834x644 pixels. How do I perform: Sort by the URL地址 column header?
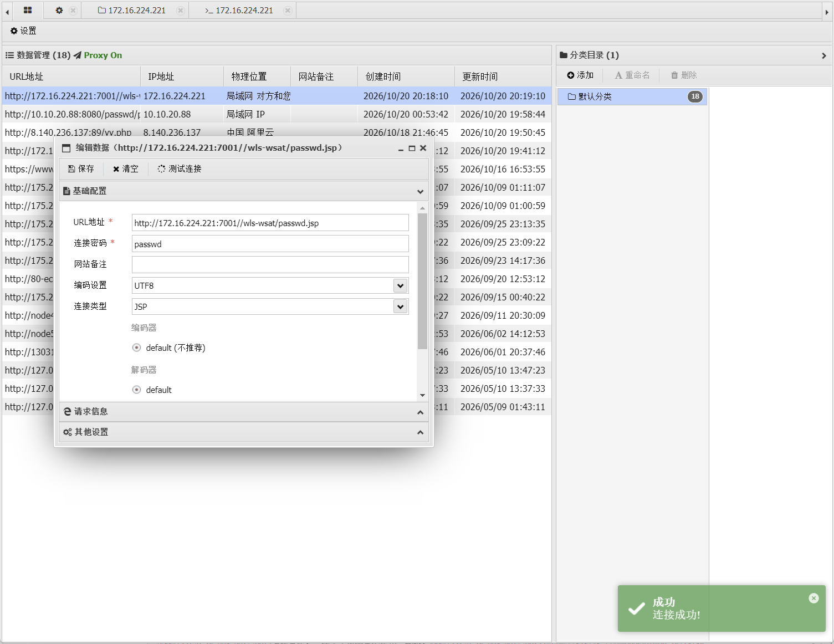tap(71, 77)
